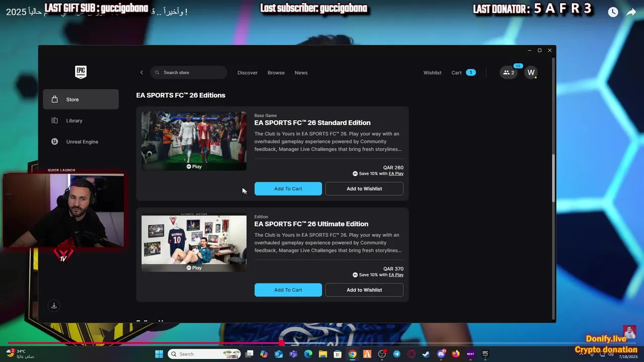The image size is (644, 362).
Task: Click the EA SPORTS FC 26 Ultimate Edition title
Action: click(311, 224)
